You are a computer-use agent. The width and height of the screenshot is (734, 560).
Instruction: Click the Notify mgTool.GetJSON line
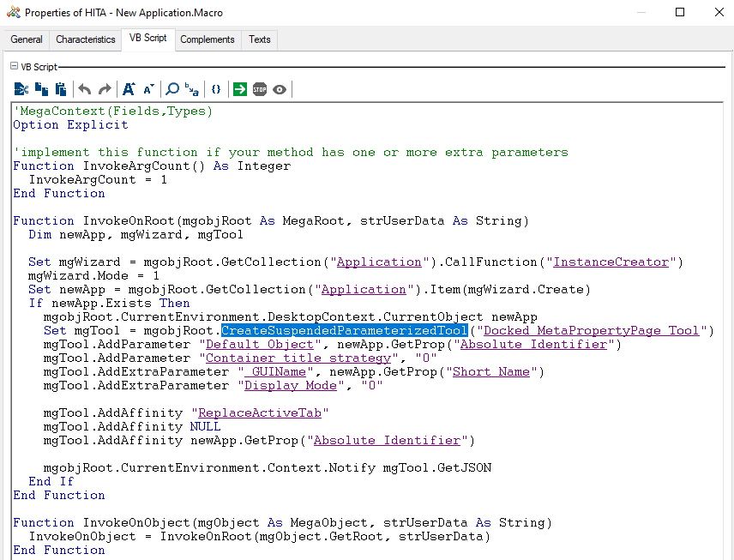coord(268,467)
